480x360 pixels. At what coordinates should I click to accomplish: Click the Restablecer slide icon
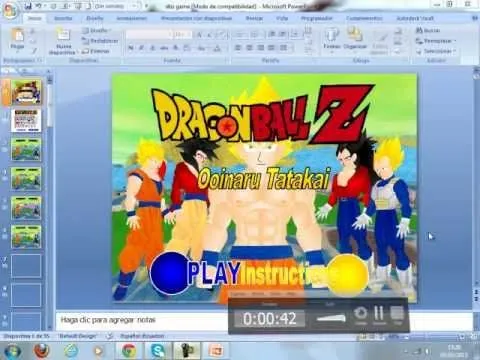pyautogui.click(x=85, y=41)
